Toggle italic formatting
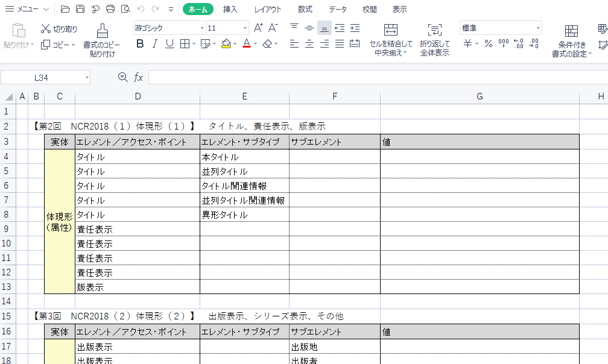608x364 pixels. (154, 44)
